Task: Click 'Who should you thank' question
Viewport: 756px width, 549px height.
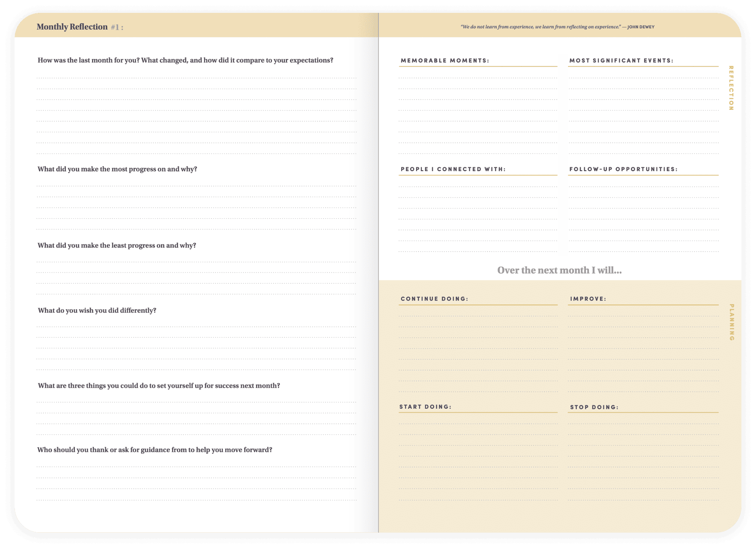Action: (154, 449)
